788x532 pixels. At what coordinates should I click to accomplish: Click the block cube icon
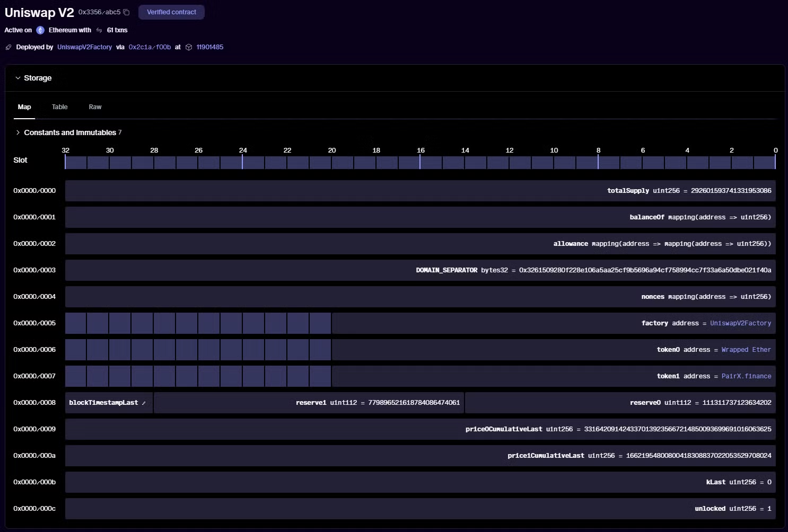click(189, 47)
